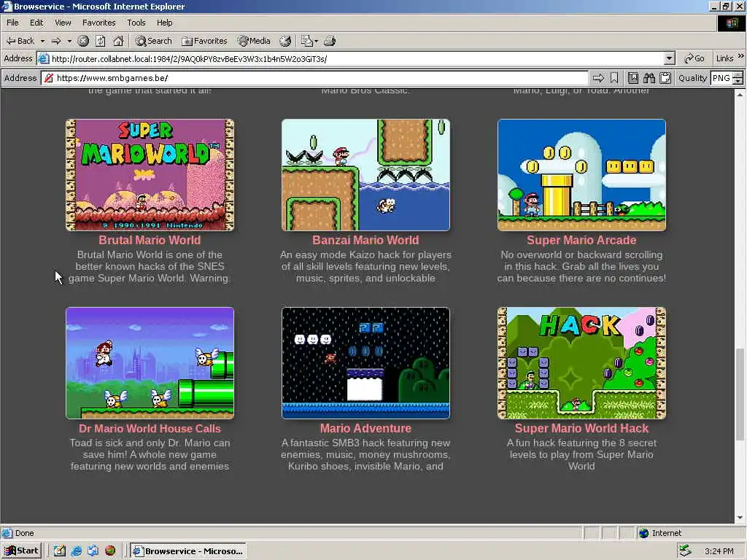Image resolution: width=747 pixels, height=560 pixels.
Task: Click the Print toolbar icon
Action: coord(330,41)
